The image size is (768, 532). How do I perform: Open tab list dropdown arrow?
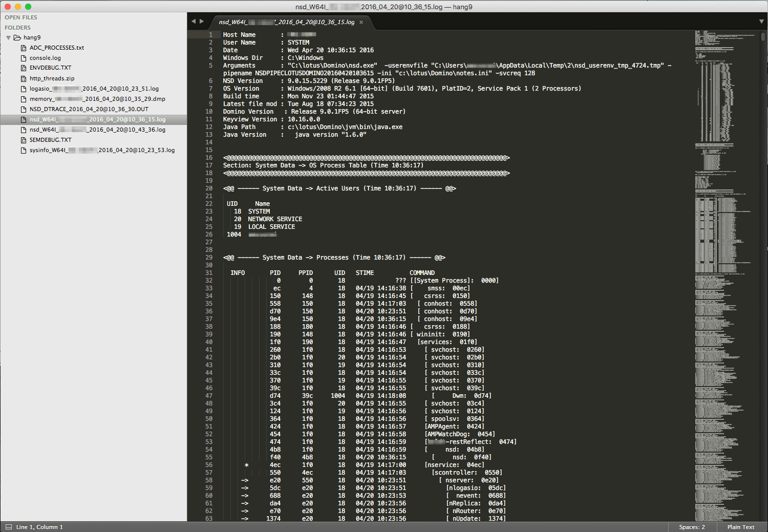coord(761,22)
